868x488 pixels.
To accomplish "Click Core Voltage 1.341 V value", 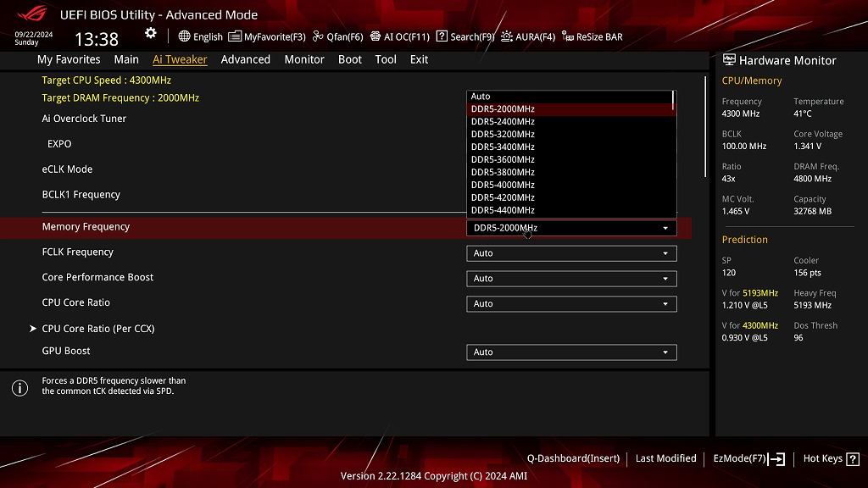I will coord(808,146).
